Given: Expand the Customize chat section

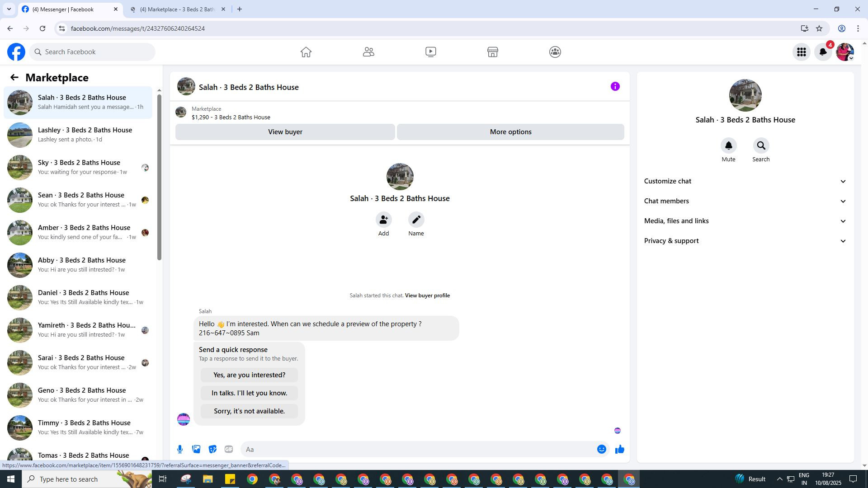Looking at the screenshot, I should pyautogui.click(x=745, y=181).
